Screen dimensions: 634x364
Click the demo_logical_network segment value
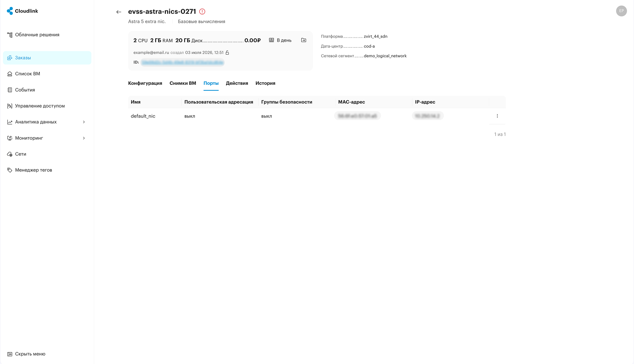[x=385, y=56]
